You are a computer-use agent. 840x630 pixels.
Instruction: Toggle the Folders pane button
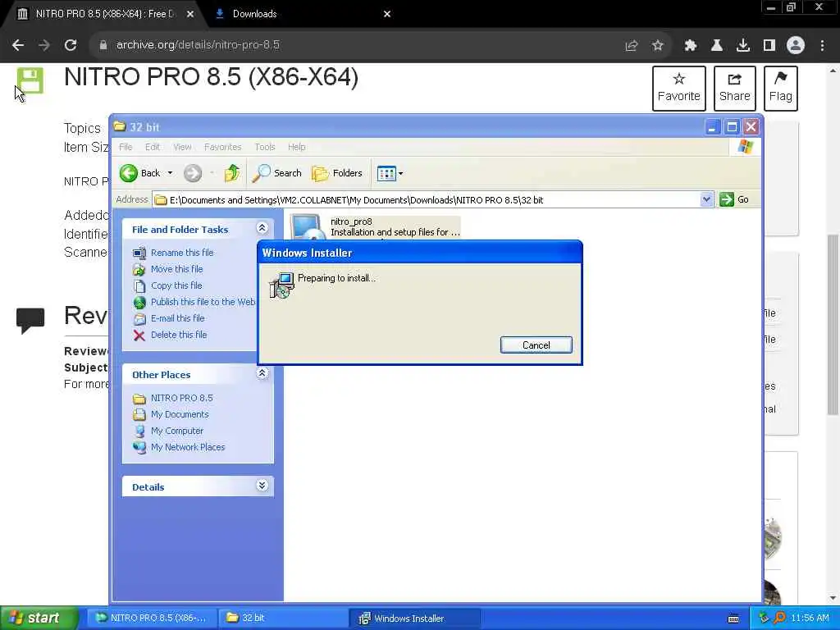tap(337, 173)
